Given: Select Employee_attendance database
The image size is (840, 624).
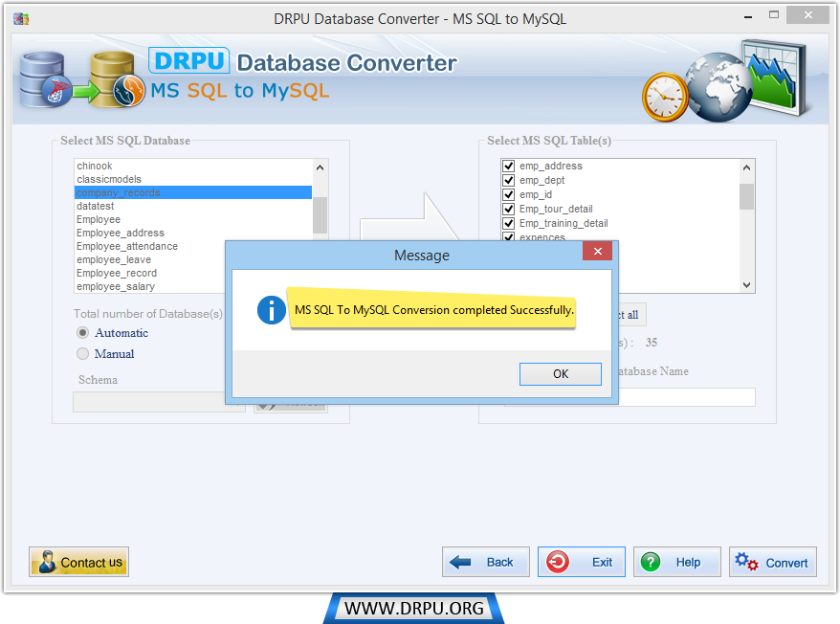Looking at the screenshot, I should 150,246.
